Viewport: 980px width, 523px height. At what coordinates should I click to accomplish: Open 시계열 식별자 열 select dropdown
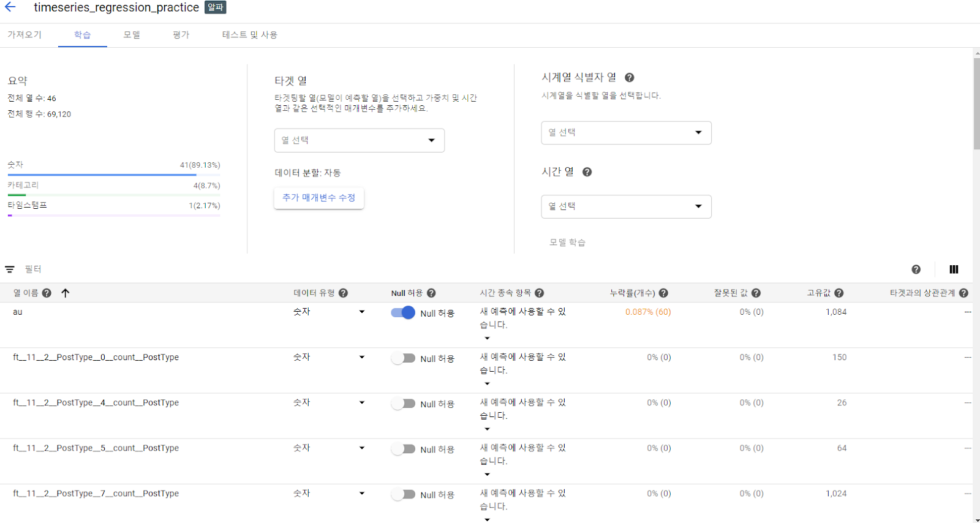pyautogui.click(x=626, y=133)
